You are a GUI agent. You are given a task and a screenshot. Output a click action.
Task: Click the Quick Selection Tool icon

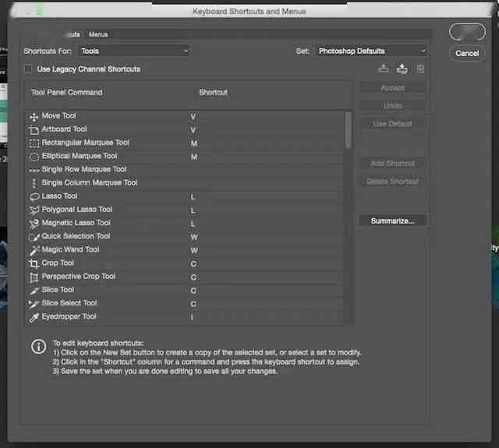pyautogui.click(x=34, y=237)
